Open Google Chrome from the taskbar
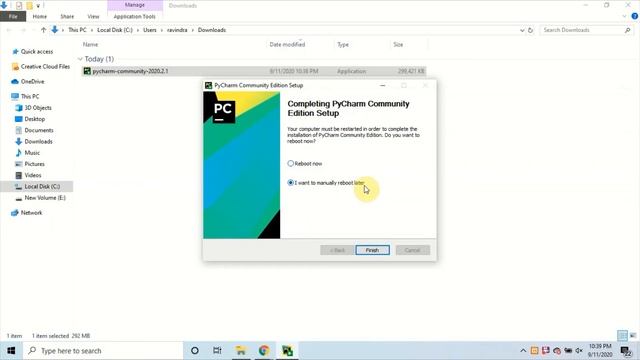The image size is (640, 360). coord(264,351)
